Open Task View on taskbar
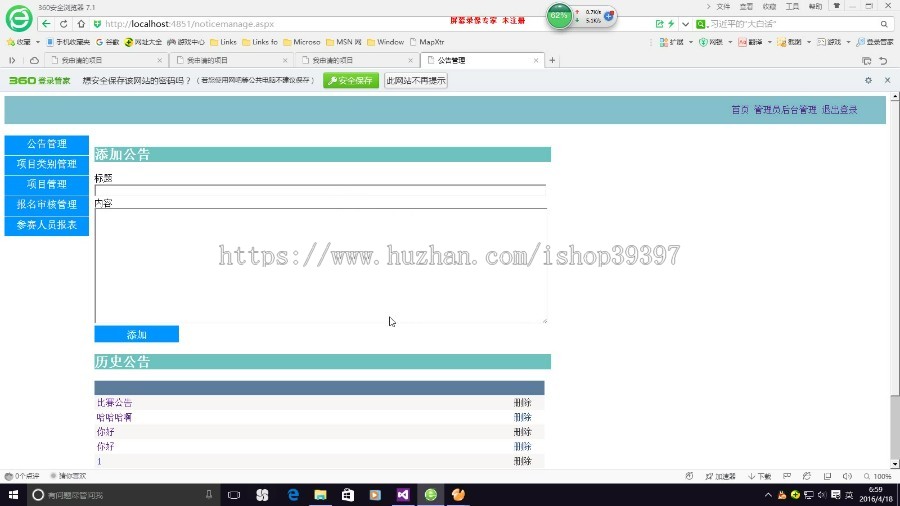The image size is (900, 506). point(234,495)
